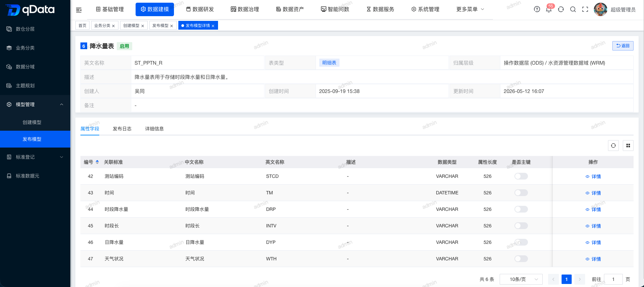Open 标准数据元 in sidebar
The image size is (644, 287).
pyautogui.click(x=35, y=176)
